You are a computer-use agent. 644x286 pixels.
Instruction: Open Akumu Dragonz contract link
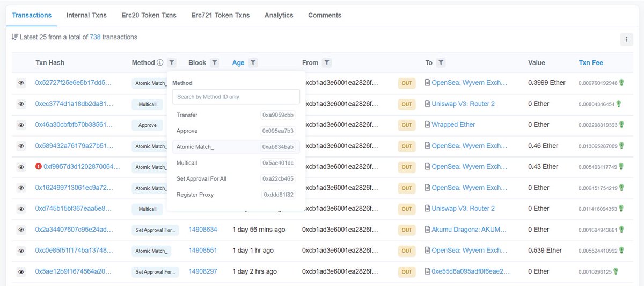[x=470, y=230]
